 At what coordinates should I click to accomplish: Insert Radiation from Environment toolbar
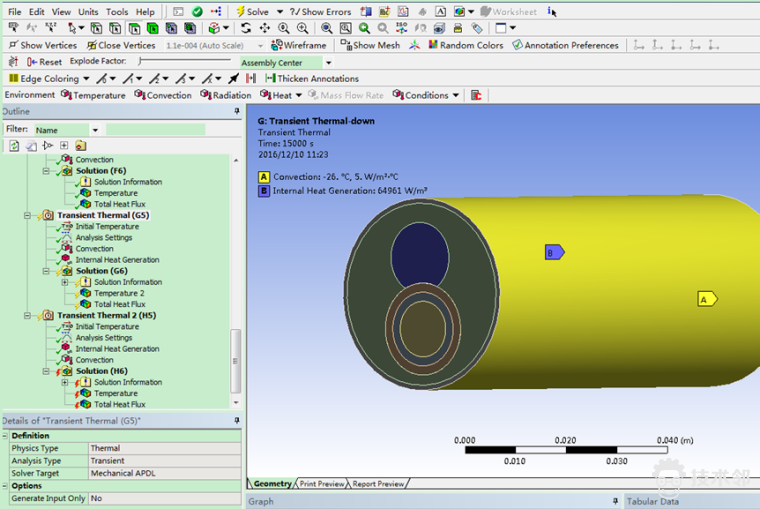pyautogui.click(x=226, y=95)
